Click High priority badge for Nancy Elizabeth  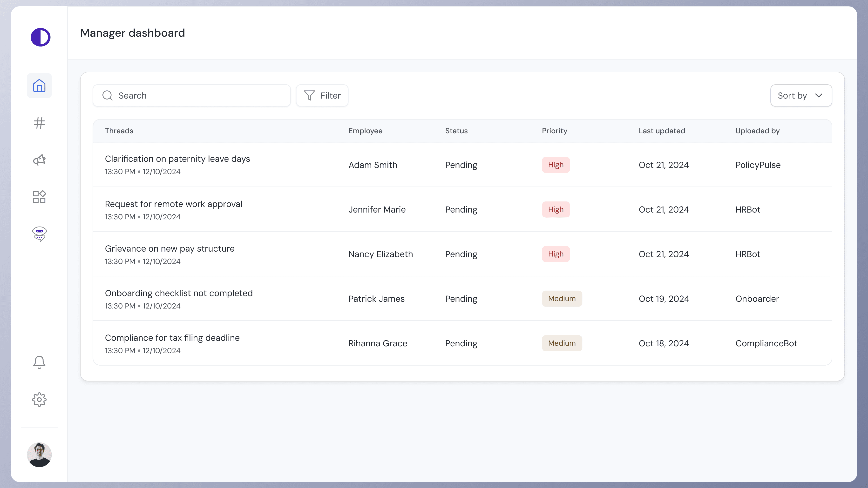point(556,254)
